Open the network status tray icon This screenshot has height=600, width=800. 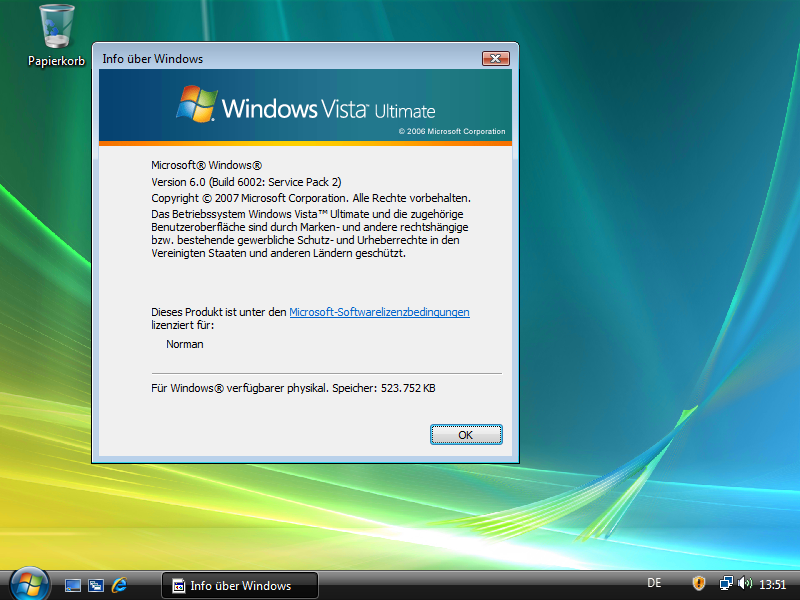click(726, 584)
